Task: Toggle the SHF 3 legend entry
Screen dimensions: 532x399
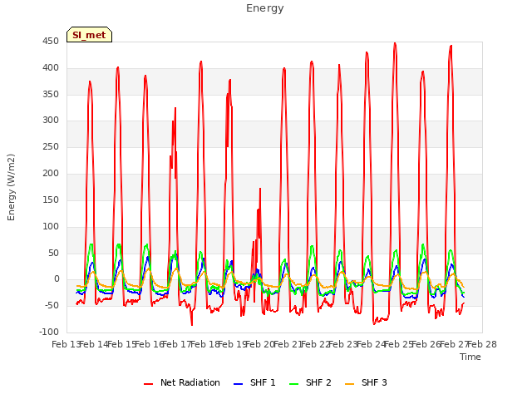Action: click(366, 382)
